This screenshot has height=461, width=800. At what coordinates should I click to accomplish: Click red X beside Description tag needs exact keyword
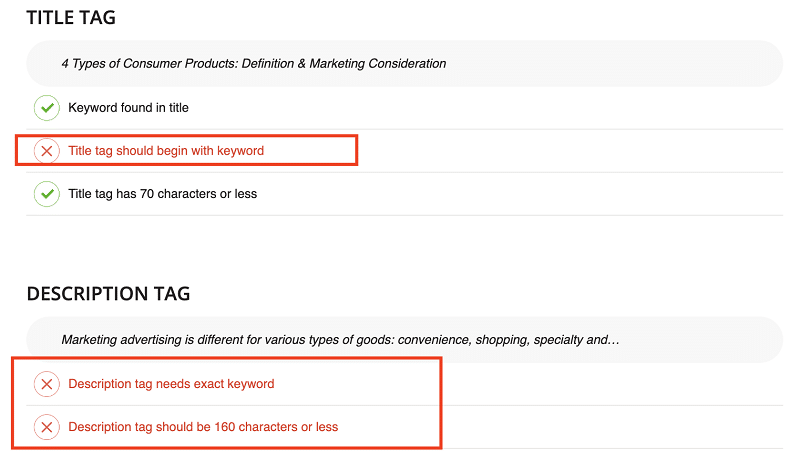[46, 384]
